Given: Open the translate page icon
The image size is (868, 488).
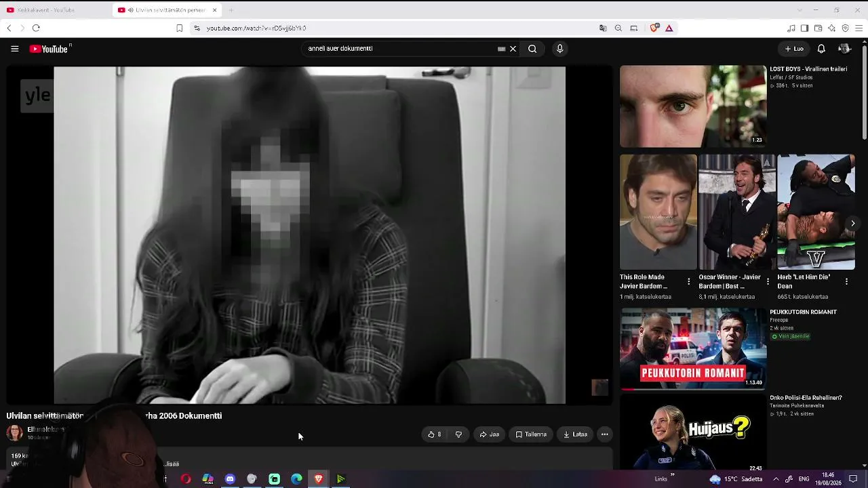Looking at the screenshot, I should pyautogui.click(x=603, y=28).
